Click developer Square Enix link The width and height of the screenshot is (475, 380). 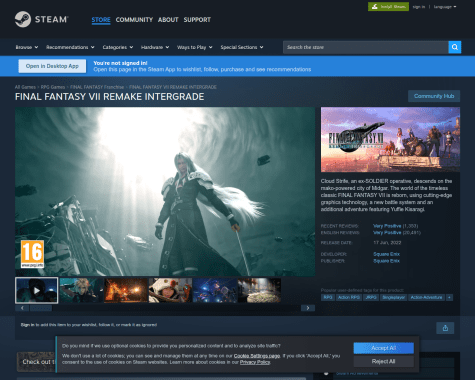[386, 254]
